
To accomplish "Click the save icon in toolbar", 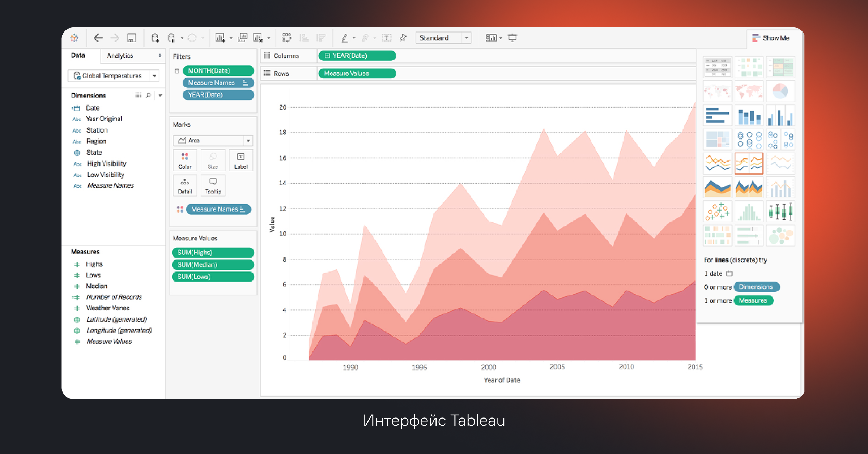I will point(131,38).
